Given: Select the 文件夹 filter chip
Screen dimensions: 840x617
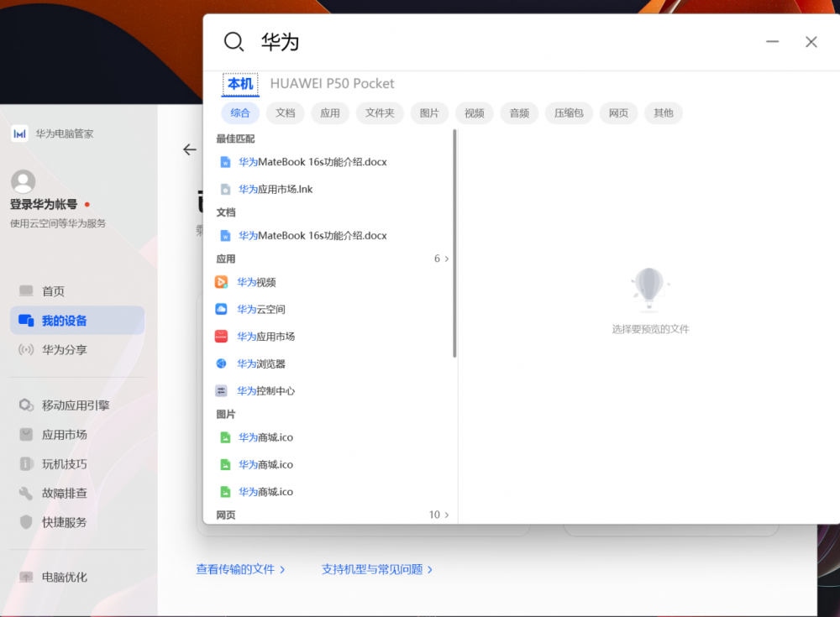Looking at the screenshot, I should [x=380, y=113].
